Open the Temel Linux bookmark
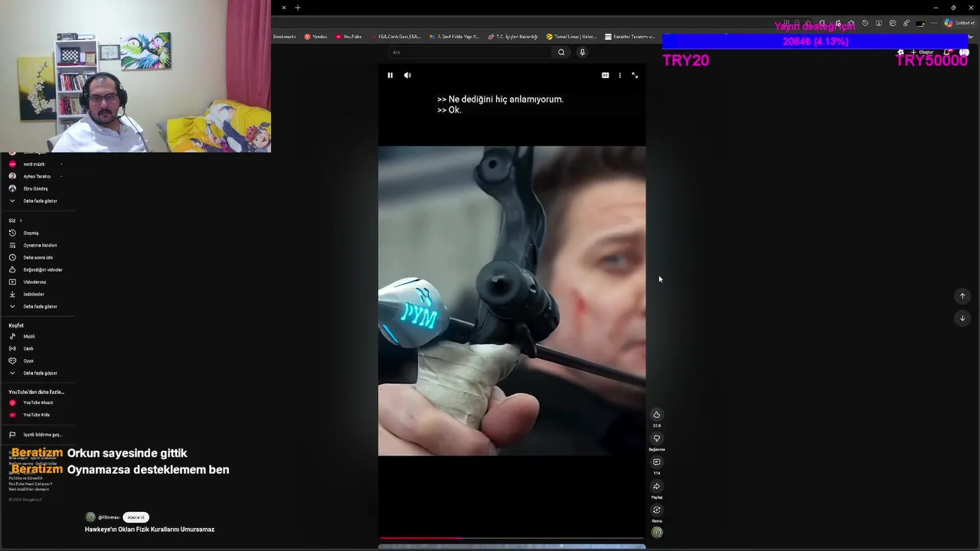 571,37
